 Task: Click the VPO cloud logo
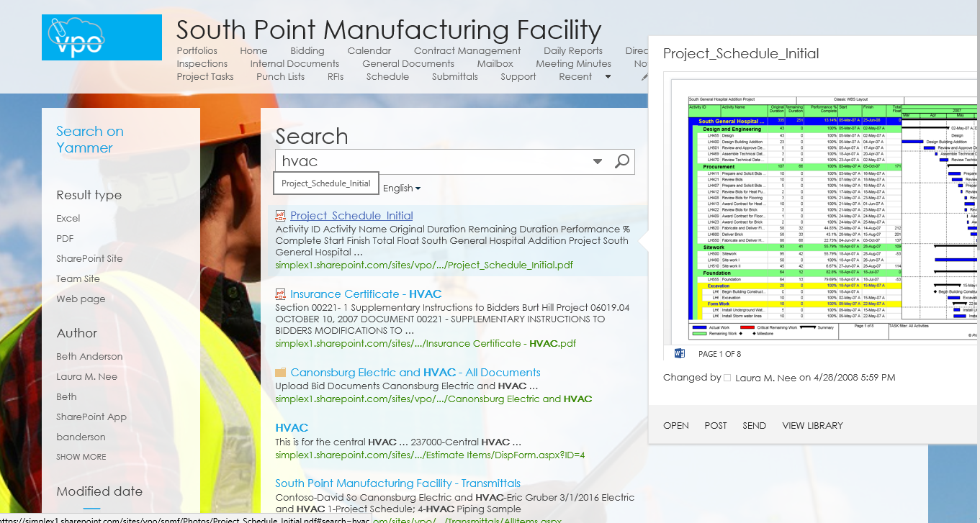click(x=102, y=37)
